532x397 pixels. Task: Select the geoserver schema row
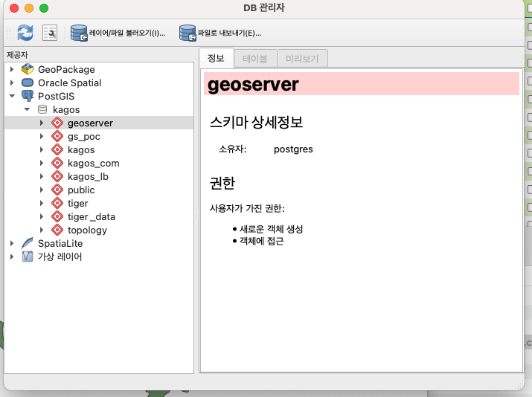point(99,123)
